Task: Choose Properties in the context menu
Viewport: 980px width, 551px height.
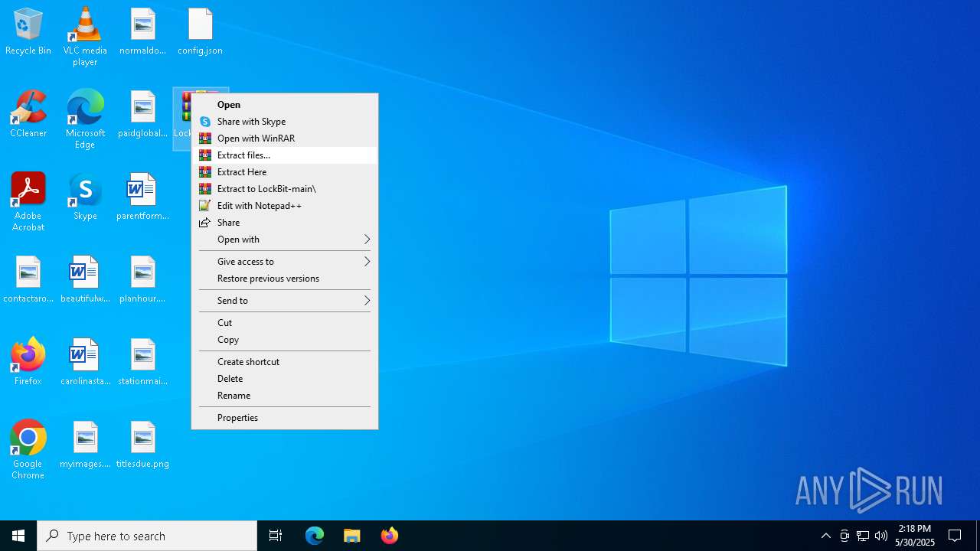Action: tap(285, 418)
